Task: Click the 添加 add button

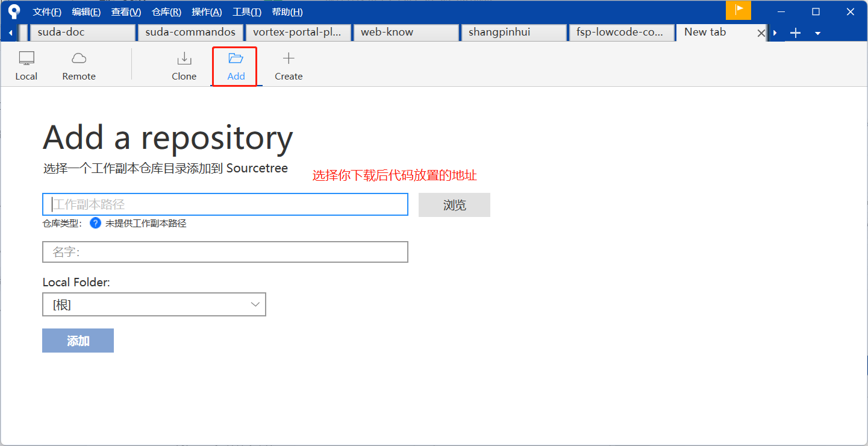Action: pyautogui.click(x=78, y=341)
